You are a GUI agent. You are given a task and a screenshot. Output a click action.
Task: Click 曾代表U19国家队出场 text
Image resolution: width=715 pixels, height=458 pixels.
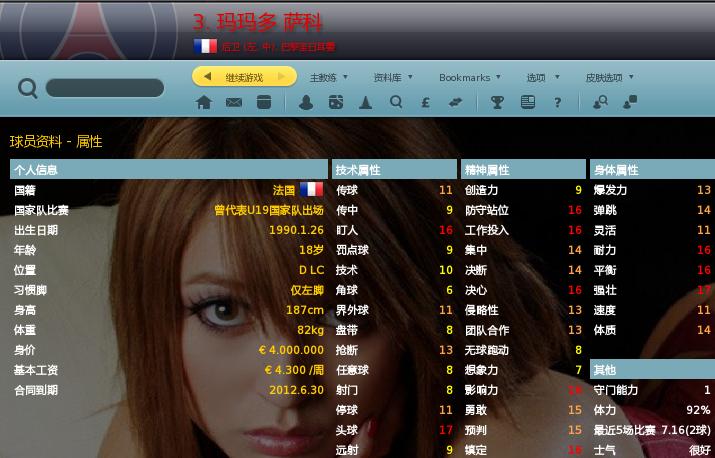269,210
